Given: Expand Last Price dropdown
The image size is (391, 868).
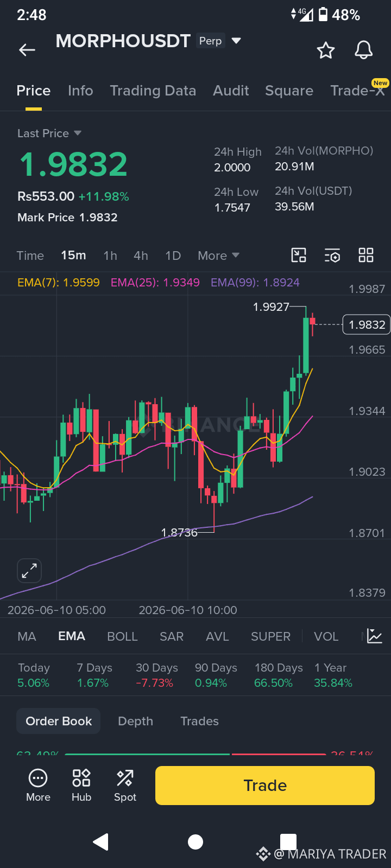Looking at the screenshot, I should click(77, 133).
